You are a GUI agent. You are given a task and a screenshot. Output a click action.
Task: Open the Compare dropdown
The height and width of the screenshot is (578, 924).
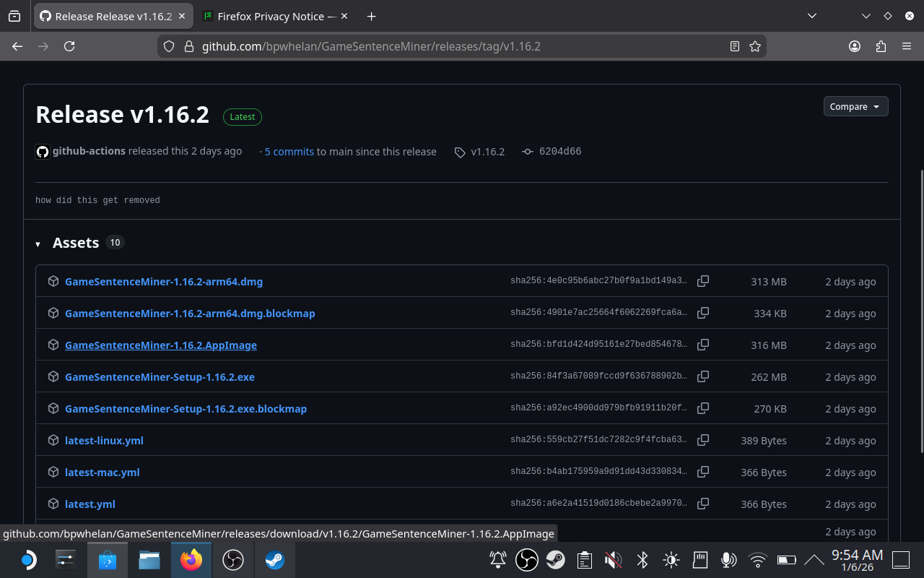coord(855,106)
